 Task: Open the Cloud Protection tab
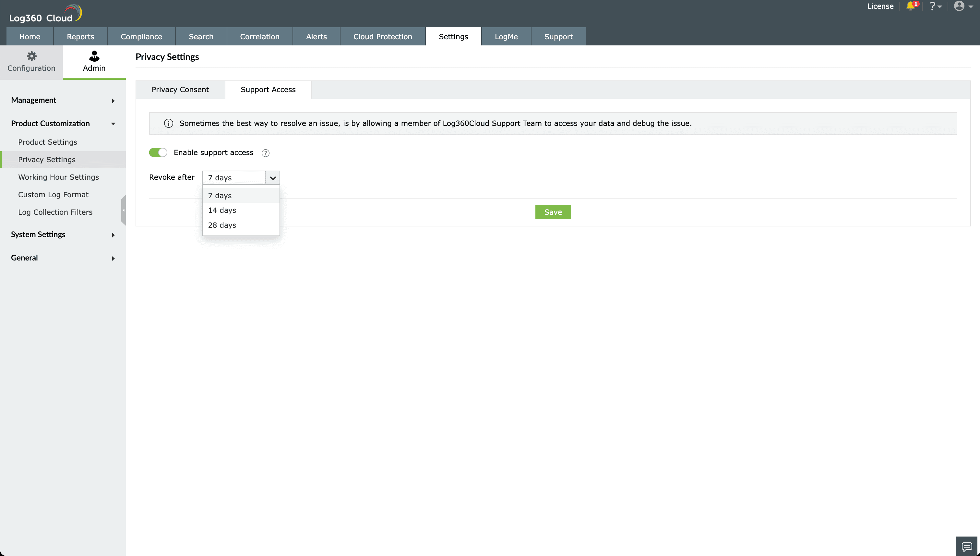pos(383,37)
